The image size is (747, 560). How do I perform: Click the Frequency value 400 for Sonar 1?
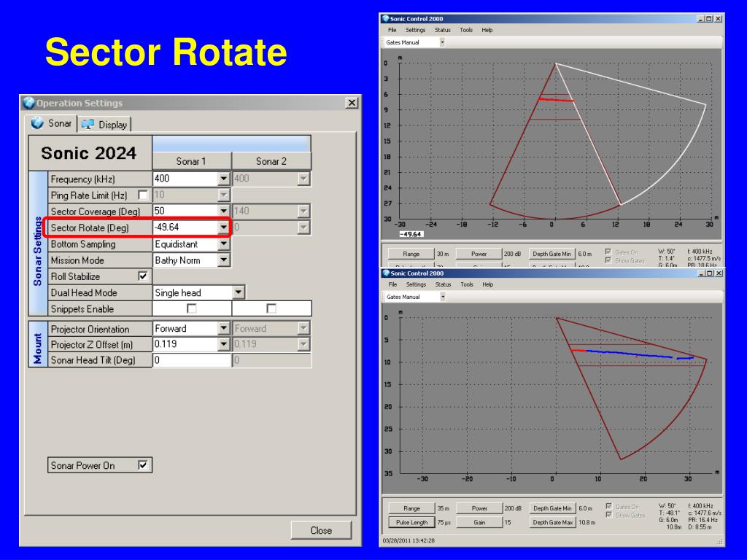[x=185, y=179]
